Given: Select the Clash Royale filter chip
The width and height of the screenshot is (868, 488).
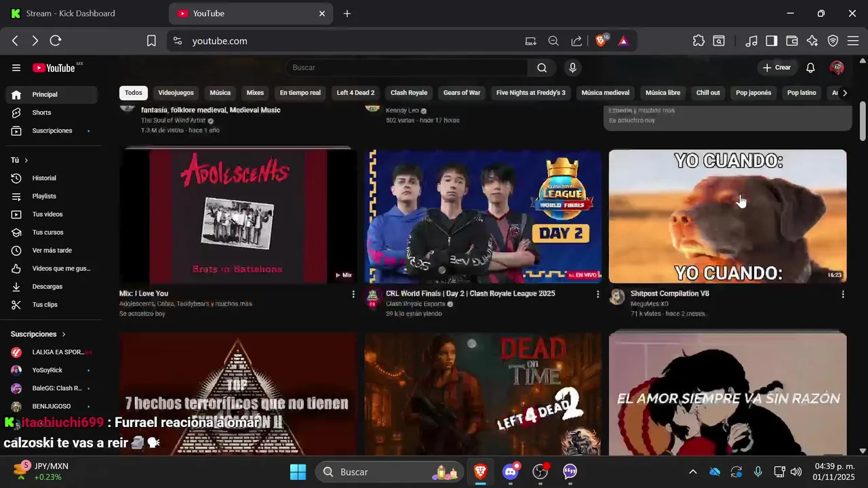Looking at the screenshot, I should coord(409,93).
